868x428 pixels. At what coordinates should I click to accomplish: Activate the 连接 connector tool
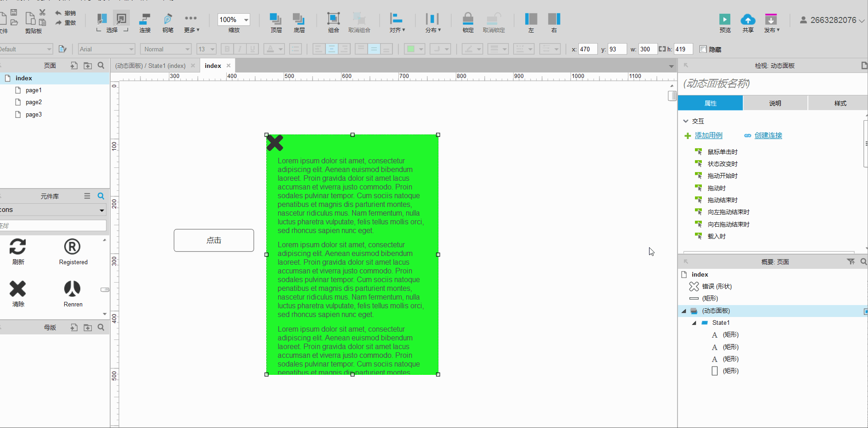point(145,19)
